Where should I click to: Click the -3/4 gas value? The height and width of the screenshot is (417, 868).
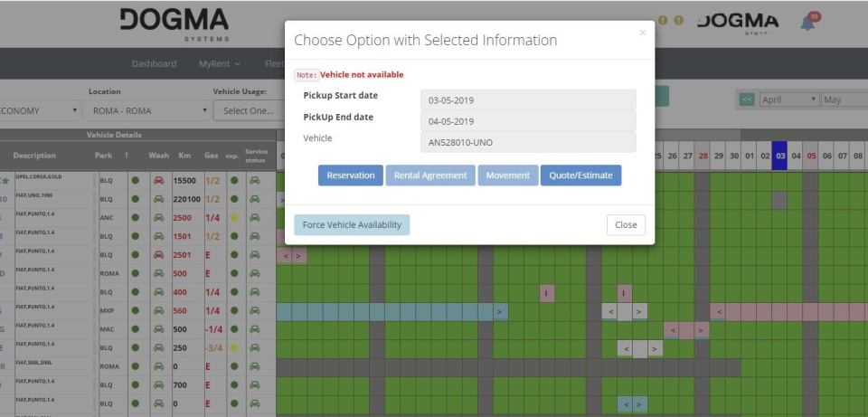pos(213,347)
